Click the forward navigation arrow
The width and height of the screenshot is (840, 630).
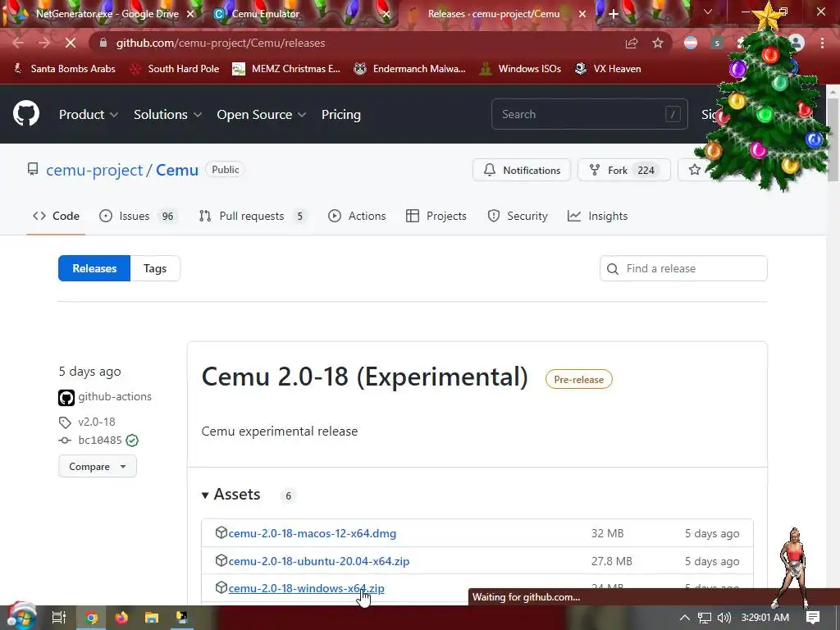click(44, 43)
